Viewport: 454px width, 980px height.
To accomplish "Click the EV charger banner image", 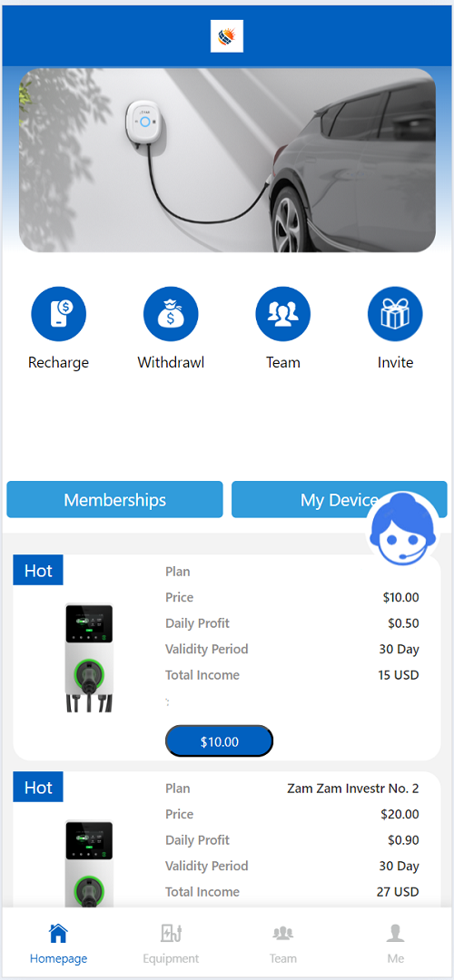I will click(x=227, y=160).
